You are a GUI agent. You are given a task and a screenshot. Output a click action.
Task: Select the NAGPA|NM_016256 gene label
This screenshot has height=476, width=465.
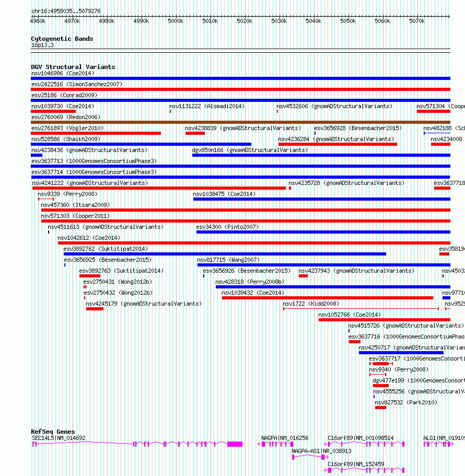(285, 438)
